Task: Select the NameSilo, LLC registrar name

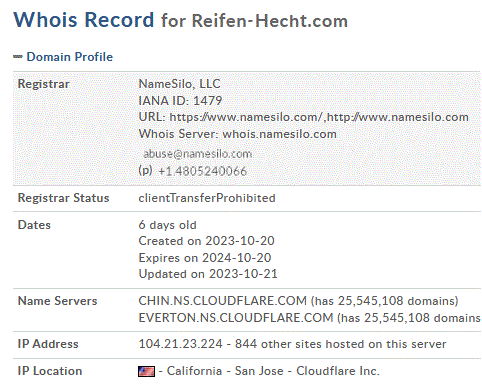Action: (179, 84)
